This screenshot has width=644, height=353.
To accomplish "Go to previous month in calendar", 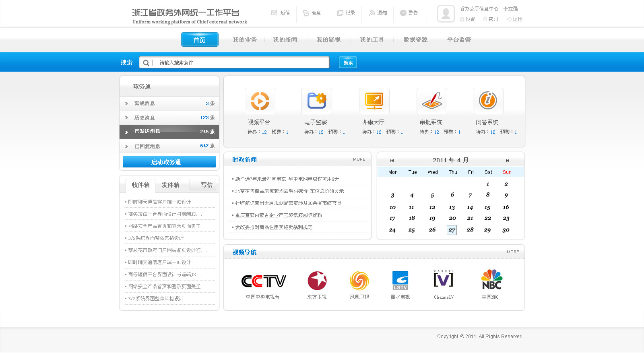I will (392, 161).
